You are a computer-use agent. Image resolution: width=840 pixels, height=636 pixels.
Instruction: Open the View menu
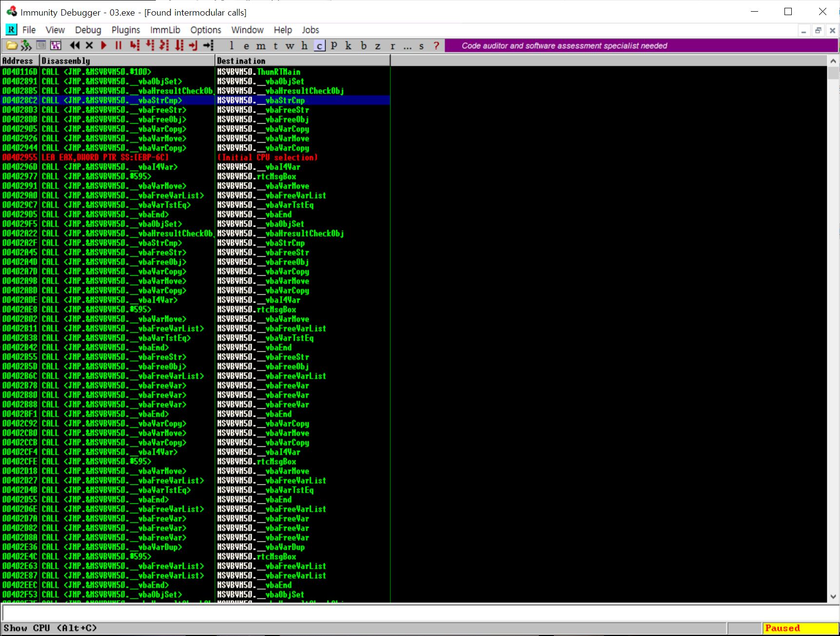coord(55,30)
